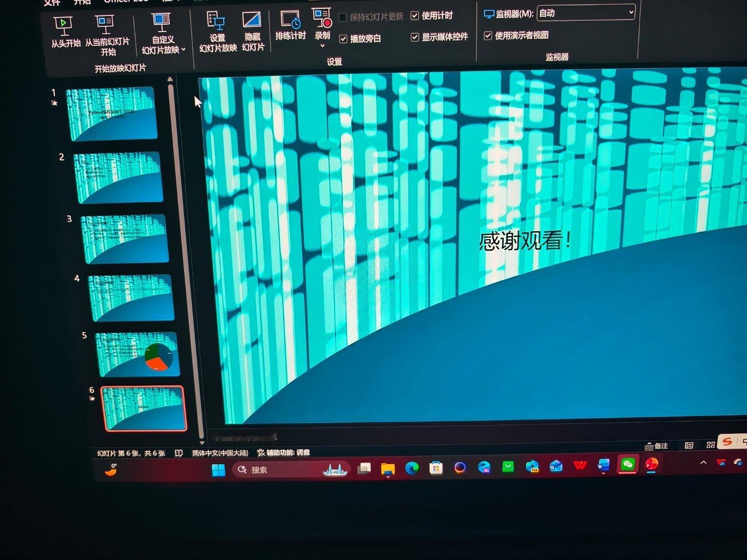This screenshot has height=560, width=747.
Task: Open the 监视器 monitor dropdown set to 自动
Action: tap(586, 12)
